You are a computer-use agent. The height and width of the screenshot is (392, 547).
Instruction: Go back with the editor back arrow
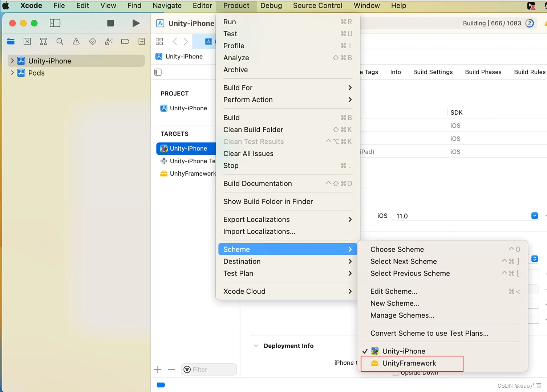point(175,41)
